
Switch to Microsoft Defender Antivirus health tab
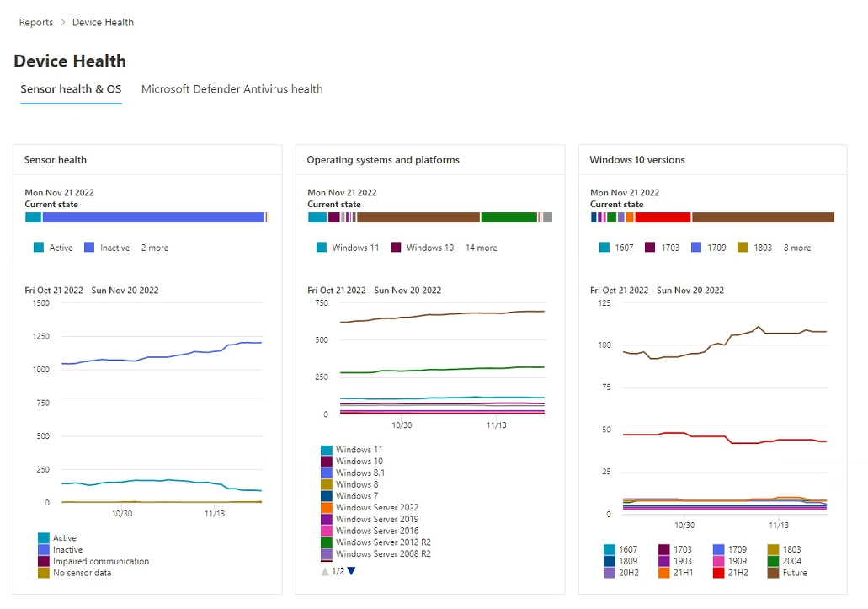pos(232,89)
